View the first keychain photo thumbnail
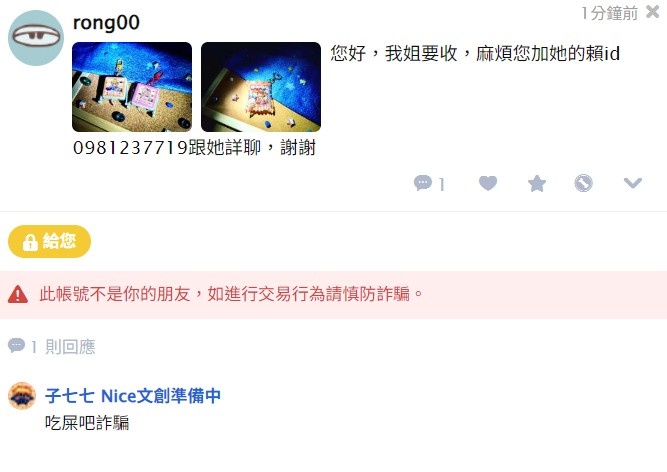This screenshot has width=667, height=472. click(132, 87)
